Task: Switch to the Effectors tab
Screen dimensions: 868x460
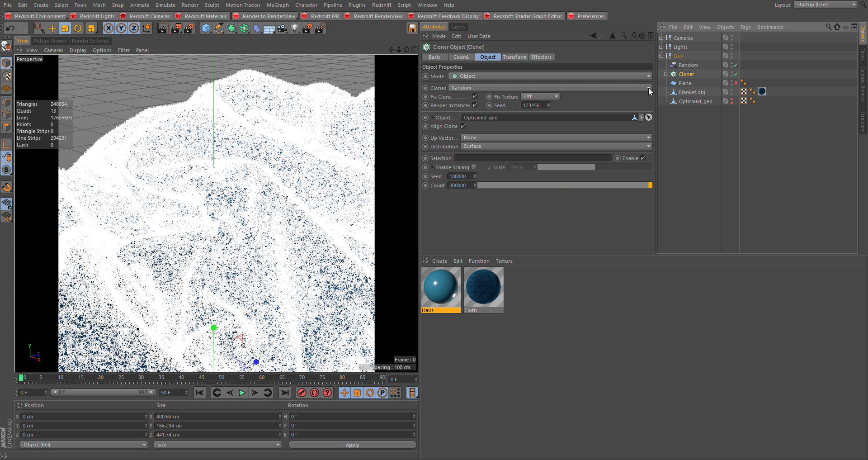Action: 541,57
